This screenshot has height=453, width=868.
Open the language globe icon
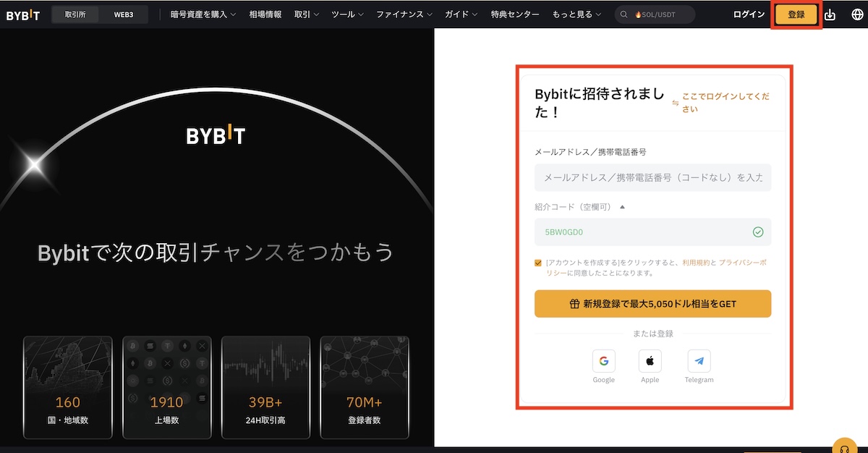857,14
